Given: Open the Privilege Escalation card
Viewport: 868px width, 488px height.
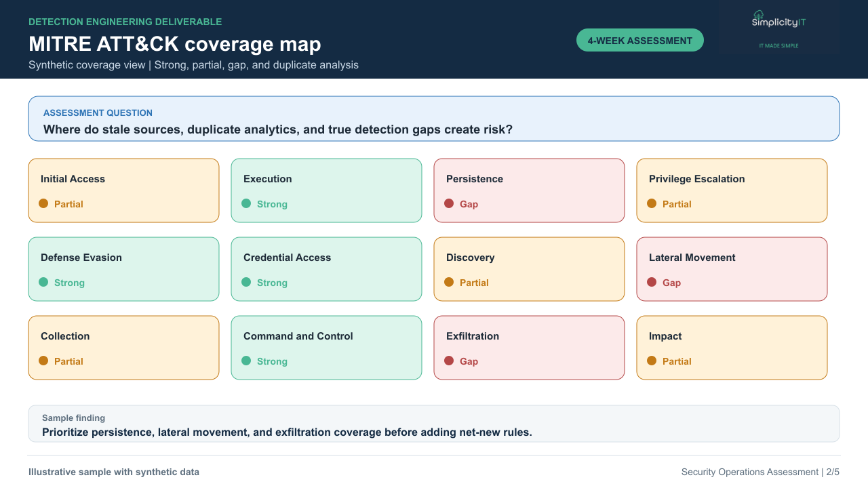Looking at the screenshot, I should (x=732, y=190).
